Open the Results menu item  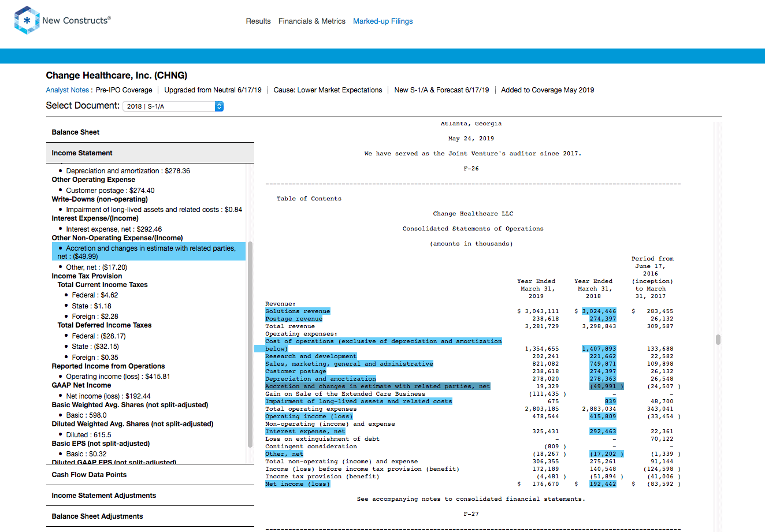pos(258,21)
